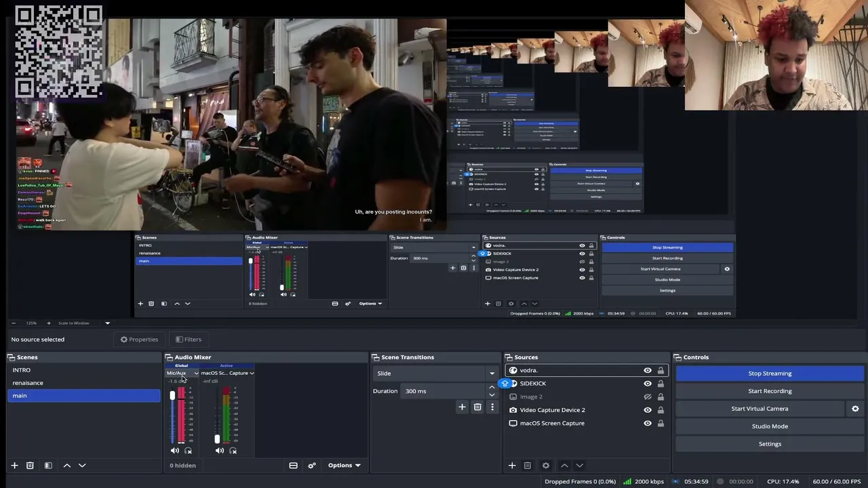Hide the vodra. source with eye icon
This screenshot has width=868, height=488.
point(648,371)
